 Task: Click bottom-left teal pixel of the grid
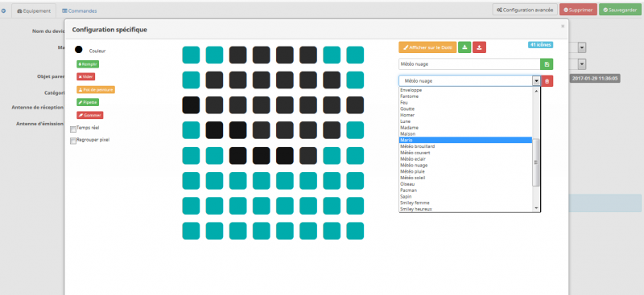(x=191, y=231)
